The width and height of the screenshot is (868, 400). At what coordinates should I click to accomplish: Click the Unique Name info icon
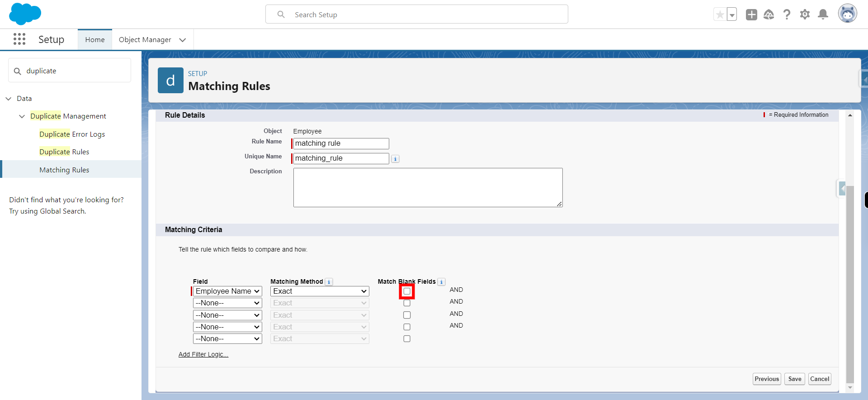395,159
